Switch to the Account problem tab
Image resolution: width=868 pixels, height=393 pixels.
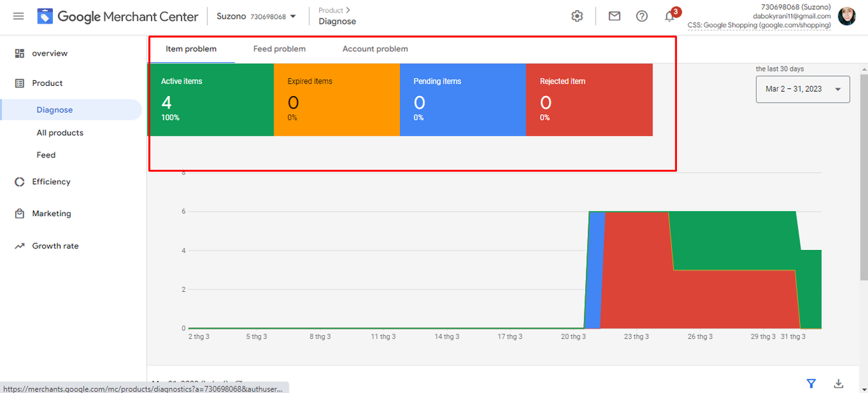(x=375, y=49)
